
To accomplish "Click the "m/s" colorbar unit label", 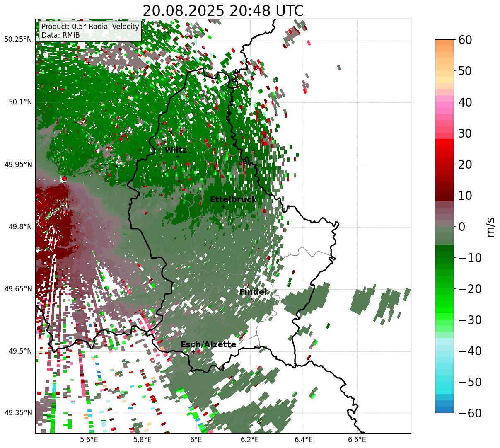I will 490,227.
